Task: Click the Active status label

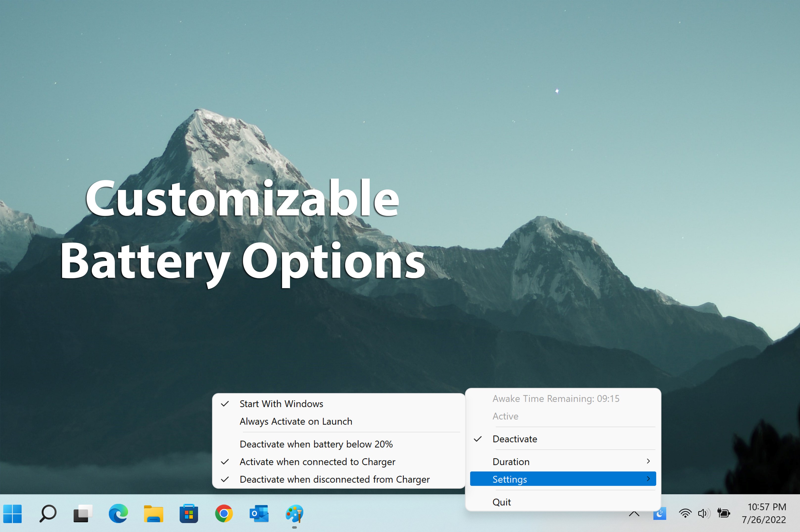Action: click(505, 416)
